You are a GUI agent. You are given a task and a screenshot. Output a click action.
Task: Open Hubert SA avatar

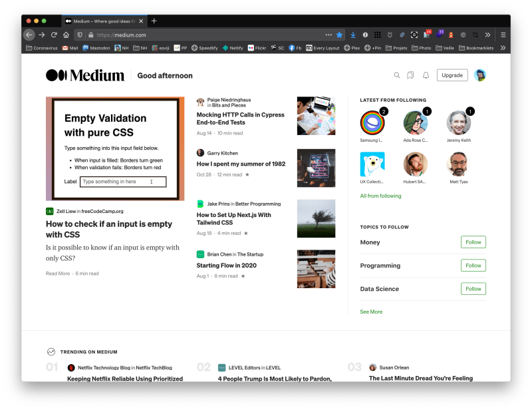click(415, 164)
